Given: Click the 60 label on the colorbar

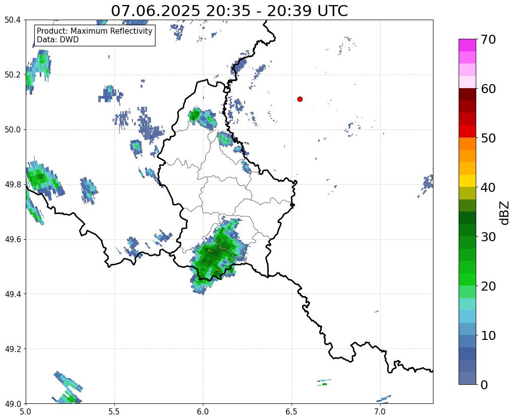Looking at the screenshot, I should [488, 89].
